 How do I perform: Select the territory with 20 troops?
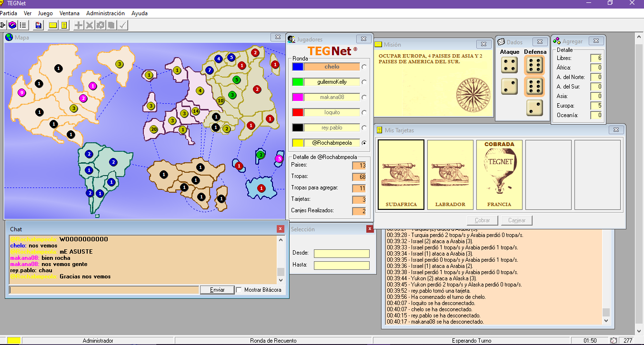pos(153,129)
